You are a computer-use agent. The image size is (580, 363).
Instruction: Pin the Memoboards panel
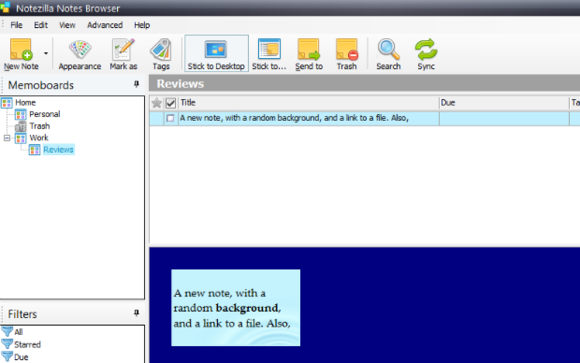click(136, 84)
